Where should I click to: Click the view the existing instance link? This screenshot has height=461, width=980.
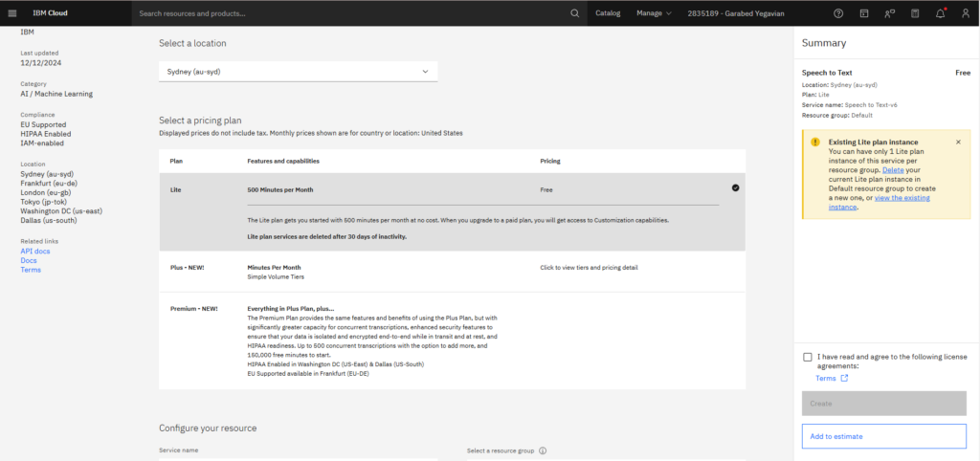[880, 203]
